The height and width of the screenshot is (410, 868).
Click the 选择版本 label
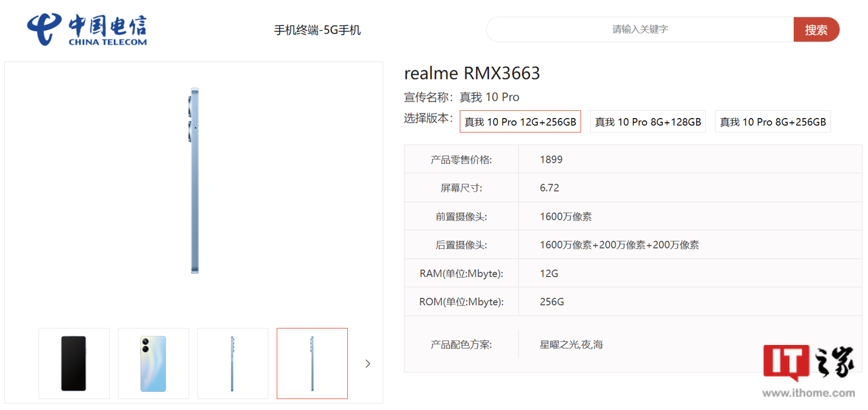point(428,118)
